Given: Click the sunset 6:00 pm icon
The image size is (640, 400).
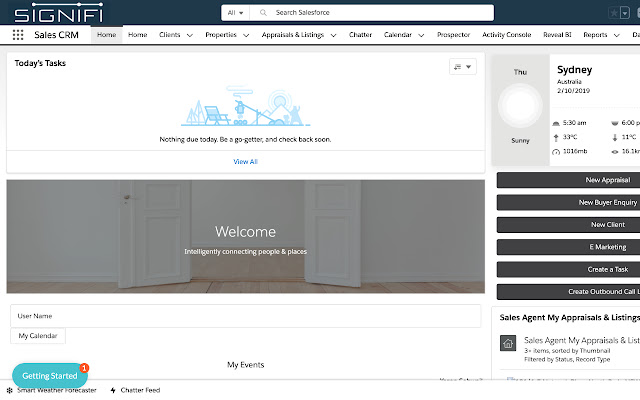Looking at the screenshot, I should [x=615, y=123].
